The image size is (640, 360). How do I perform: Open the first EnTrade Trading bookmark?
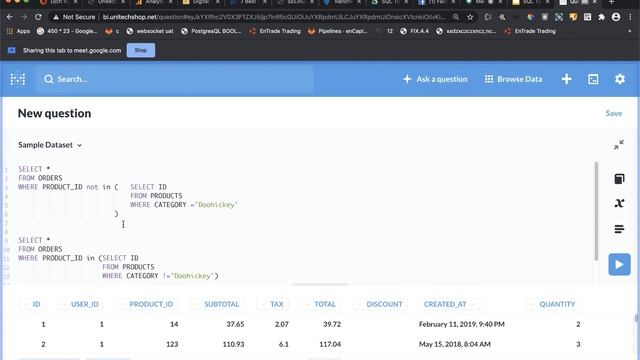(x=275, y=31)
